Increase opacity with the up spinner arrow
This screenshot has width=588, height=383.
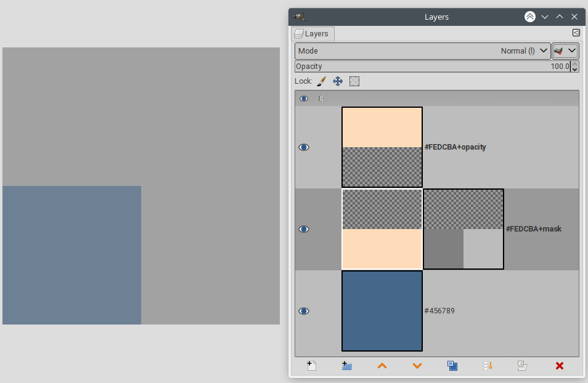click(x=574, y=63)
